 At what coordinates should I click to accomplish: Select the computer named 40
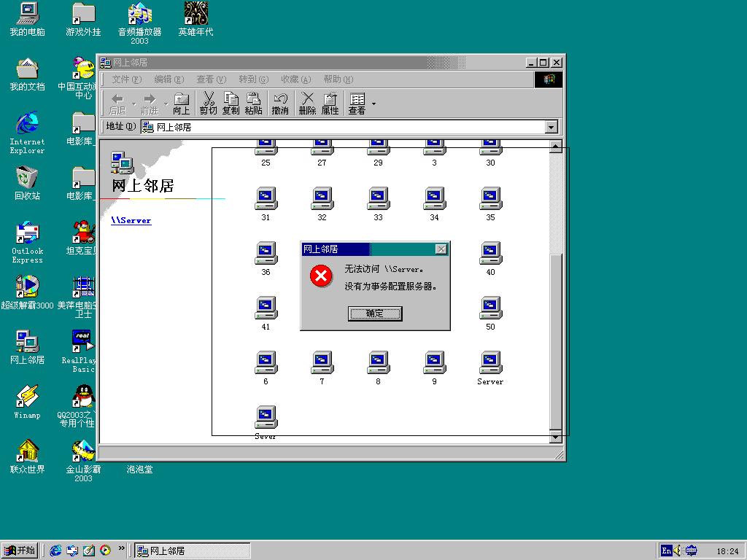491,259
